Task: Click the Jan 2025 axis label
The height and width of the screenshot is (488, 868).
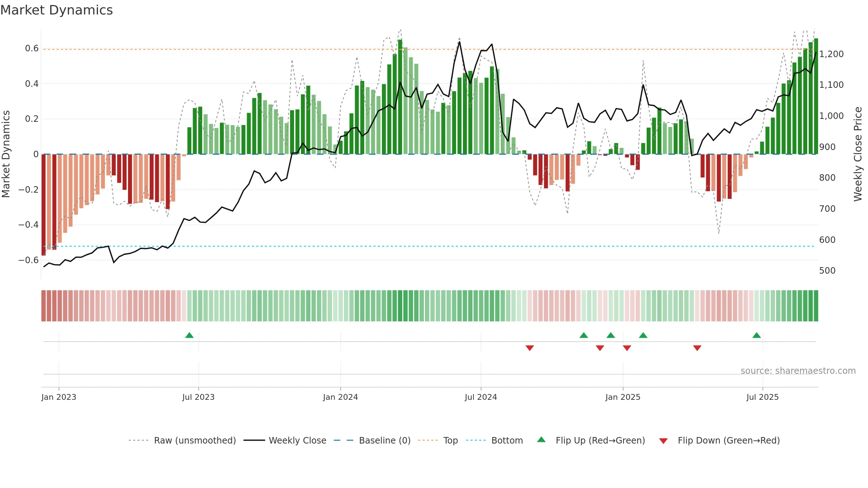Action: (x=623, y=397)
